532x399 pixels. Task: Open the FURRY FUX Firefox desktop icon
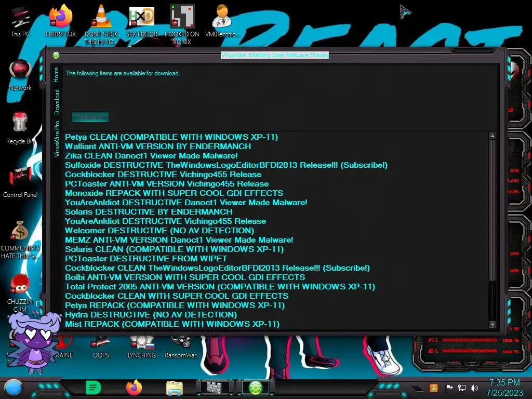[60, 21]
